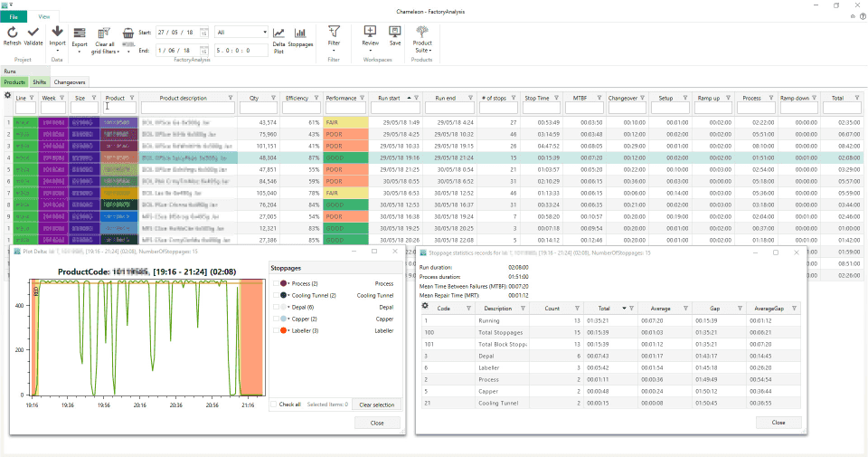
Task: Click the orange Labeller color swatch
Action: 284,330
